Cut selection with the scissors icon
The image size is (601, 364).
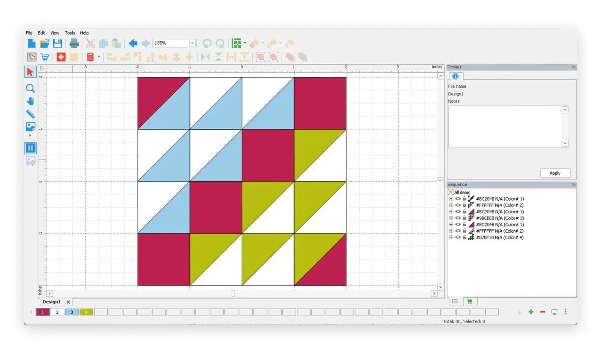[x=90, y=43]
